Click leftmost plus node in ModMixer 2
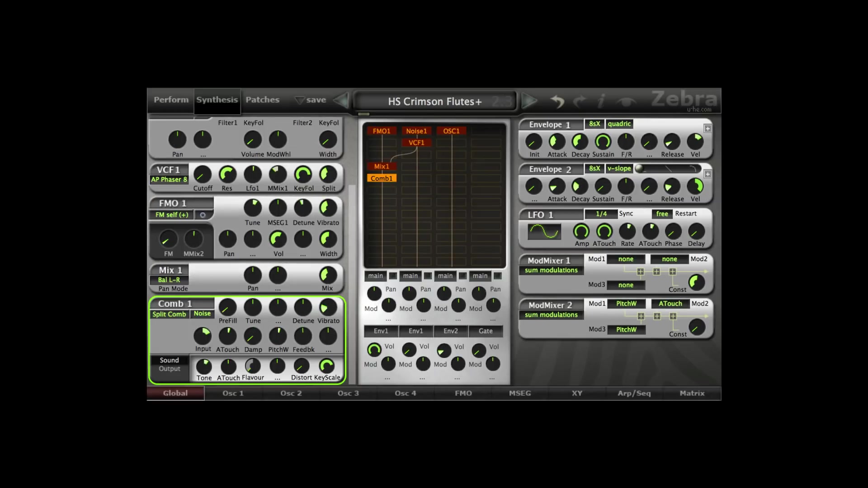 click(641, 316)
